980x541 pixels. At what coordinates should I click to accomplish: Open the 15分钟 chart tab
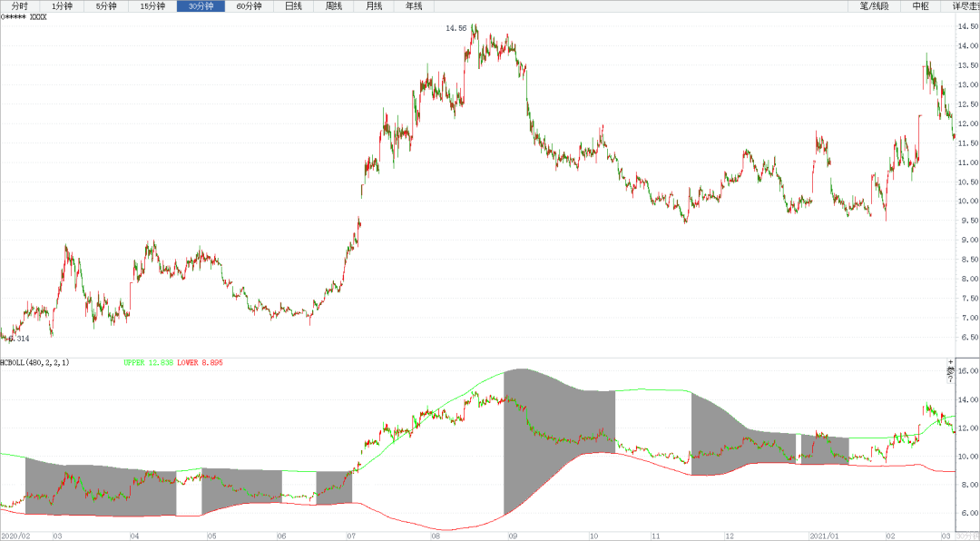click(x=152, y=6)
